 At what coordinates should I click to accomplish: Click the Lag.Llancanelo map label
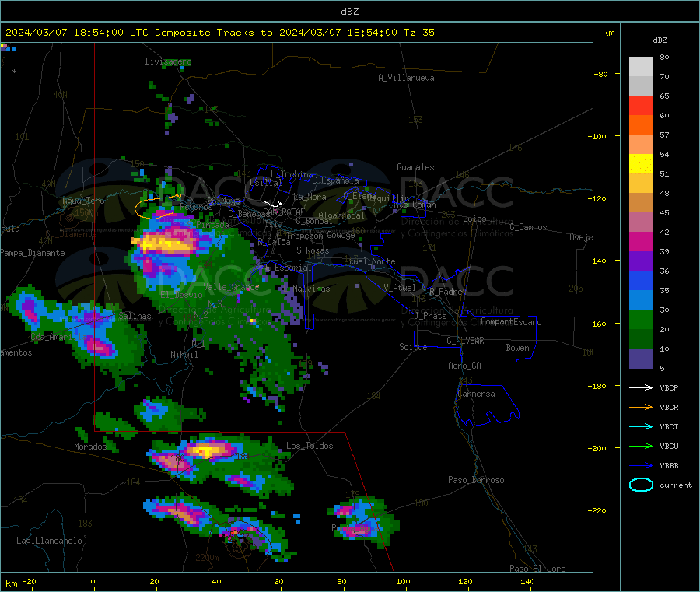click(50, 541)
